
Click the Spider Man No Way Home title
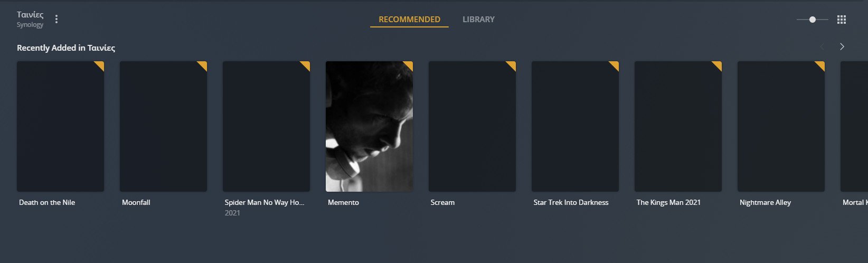point(265,202)
